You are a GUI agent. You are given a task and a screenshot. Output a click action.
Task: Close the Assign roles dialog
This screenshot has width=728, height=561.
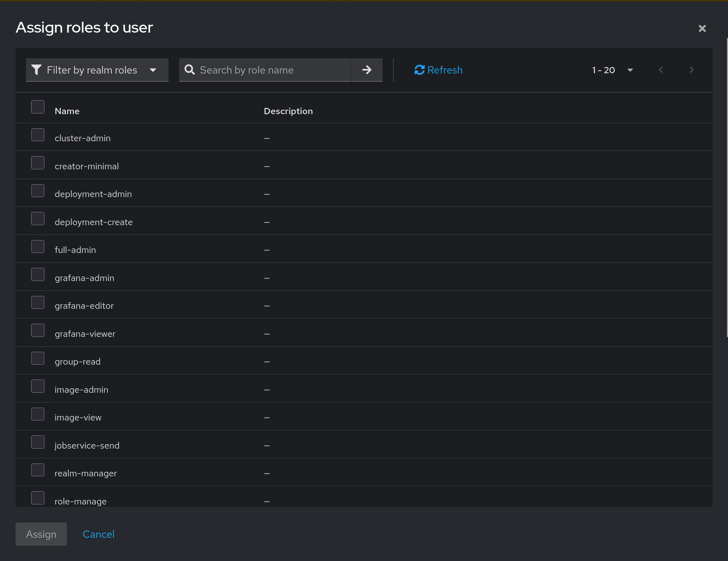[x=702, y=28]
